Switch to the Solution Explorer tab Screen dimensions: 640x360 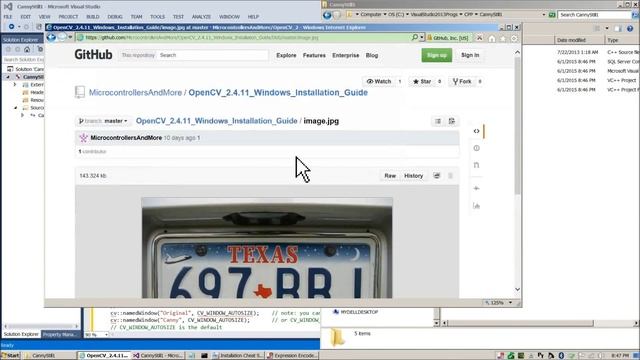point(21,334)
